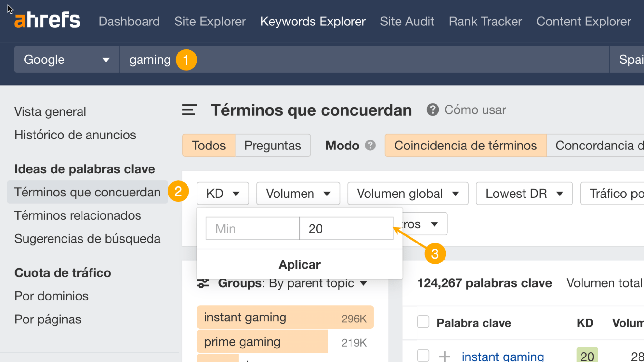This screenshot has height=362, width=644.
Task: Click inside the Min value field
Action: [252, 228]
